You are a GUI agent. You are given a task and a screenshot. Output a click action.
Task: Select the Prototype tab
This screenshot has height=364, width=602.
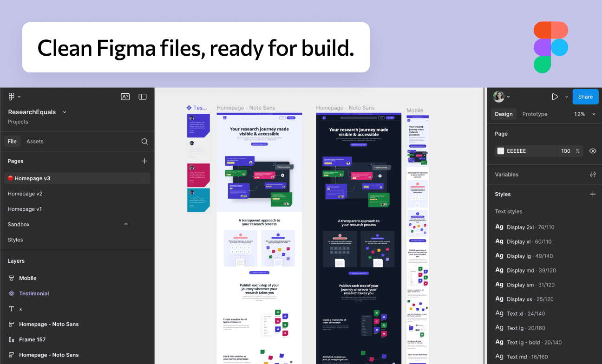(535, 114)
